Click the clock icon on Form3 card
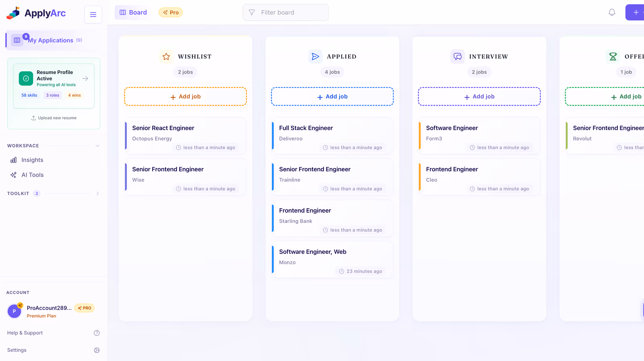This screenshot has width=644, height=361. [473, 148]
